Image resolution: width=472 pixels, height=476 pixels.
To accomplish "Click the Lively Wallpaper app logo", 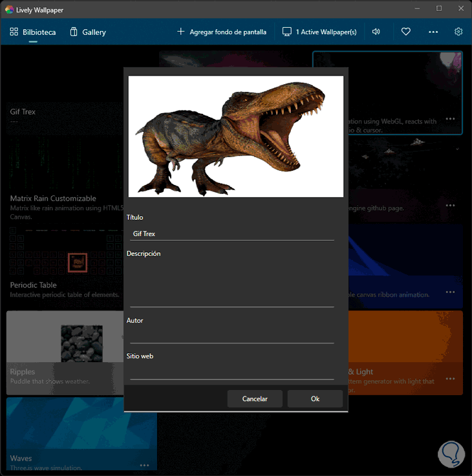I will 10,10.
